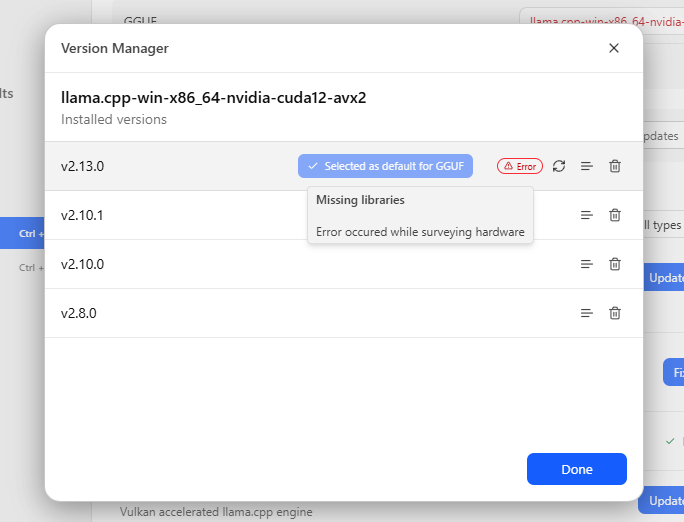Click Error occured while surveying hardware text
Screen dimensions: 684x522
point(420,232)
